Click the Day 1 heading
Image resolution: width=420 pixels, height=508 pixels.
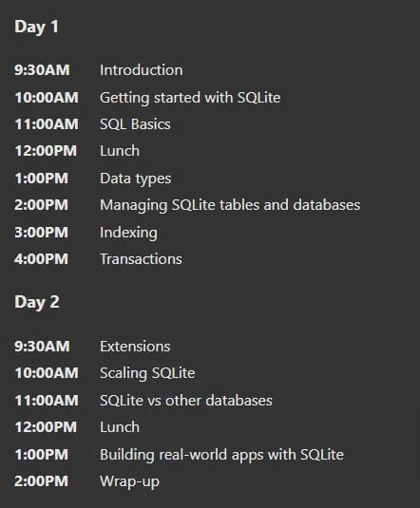point(37,27)
